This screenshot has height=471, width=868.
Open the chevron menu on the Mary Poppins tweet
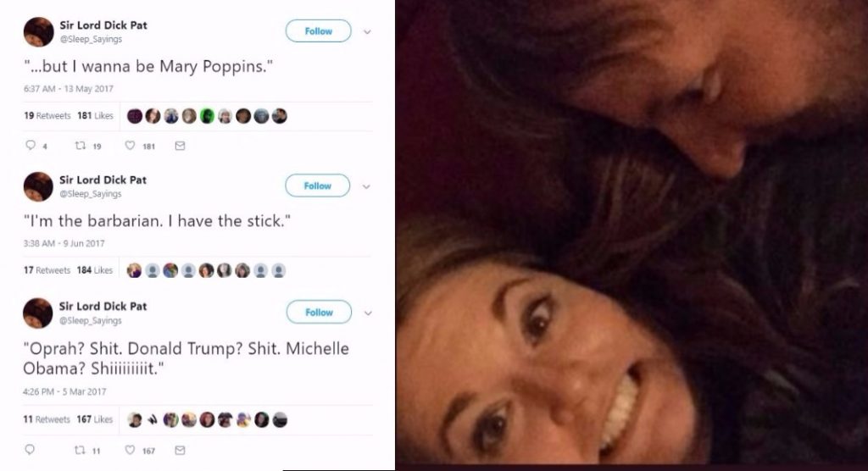[x=367, y=31]
